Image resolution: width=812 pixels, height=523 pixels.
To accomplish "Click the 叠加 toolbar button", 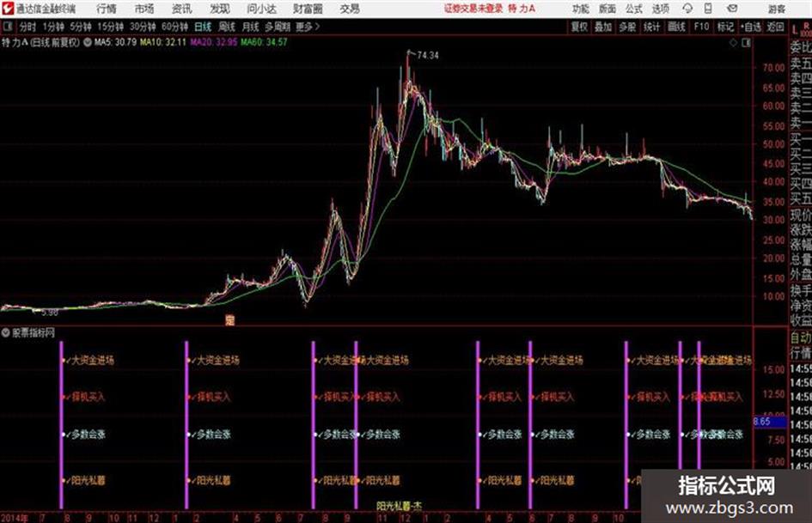I will click(603, 27).
